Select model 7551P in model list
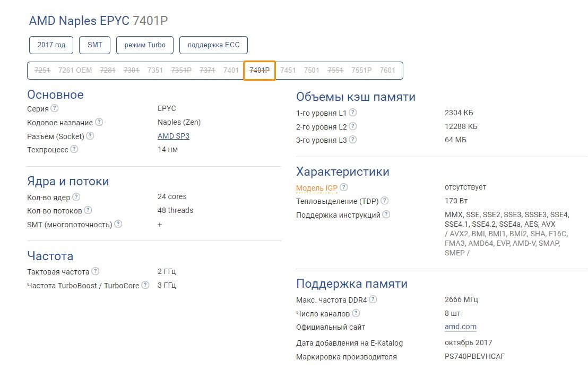This screenshot has height=369, width=588. tap(361, 71)
